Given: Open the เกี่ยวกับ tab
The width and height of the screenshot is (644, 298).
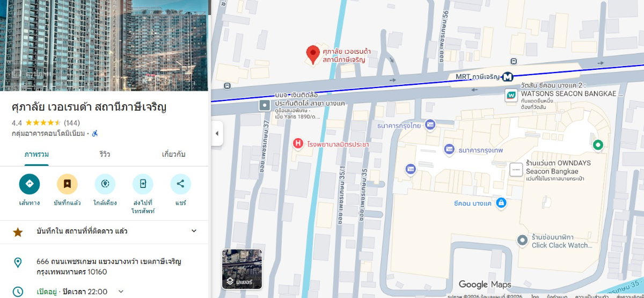Looking at the screenshot, I should click(x=174, y=154).
